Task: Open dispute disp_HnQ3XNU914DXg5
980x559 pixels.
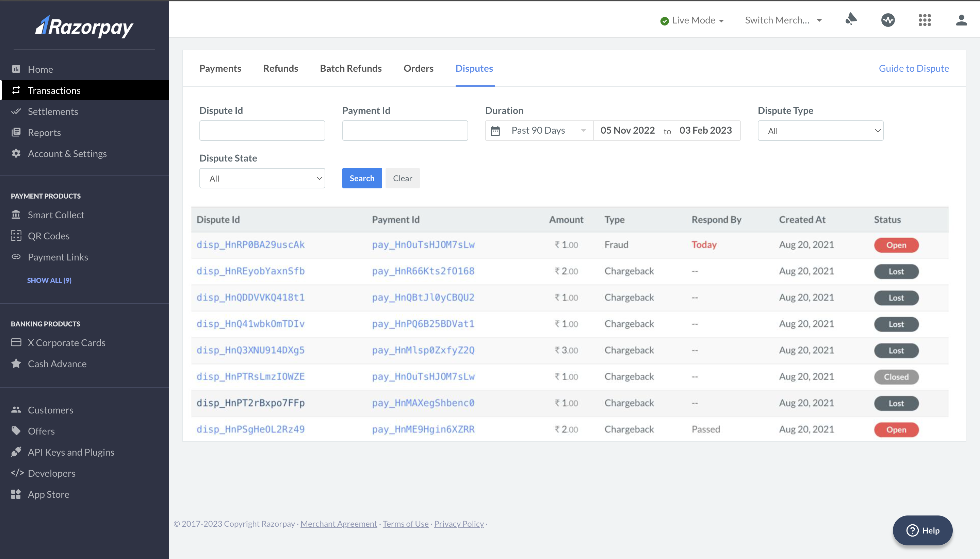Action: pyautogui.click(x=250, y=350)
